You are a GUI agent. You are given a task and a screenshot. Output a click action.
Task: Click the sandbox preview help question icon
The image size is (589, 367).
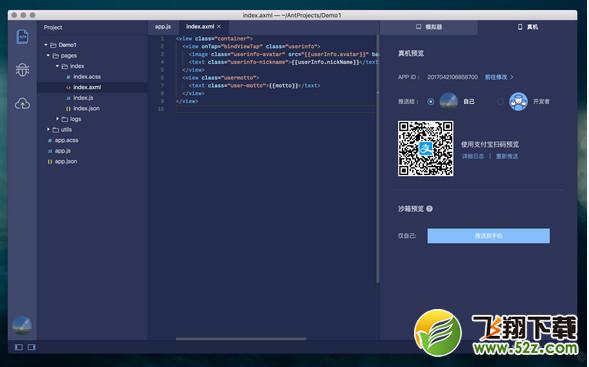[x=429, y=208]
